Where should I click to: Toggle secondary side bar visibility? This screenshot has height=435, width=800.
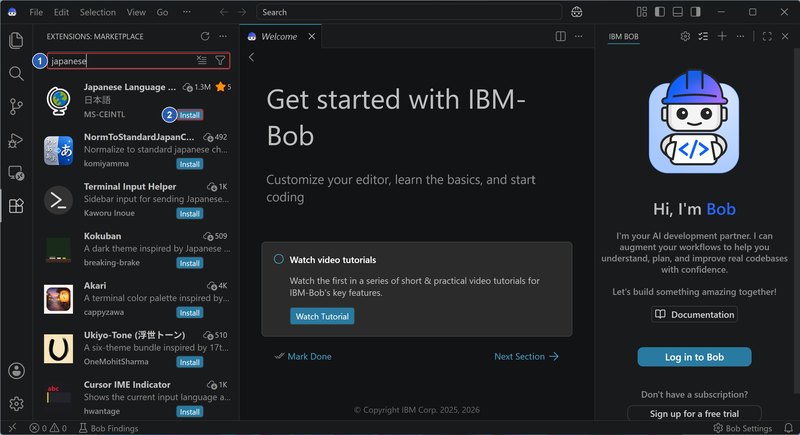click(x=695, y=12)
